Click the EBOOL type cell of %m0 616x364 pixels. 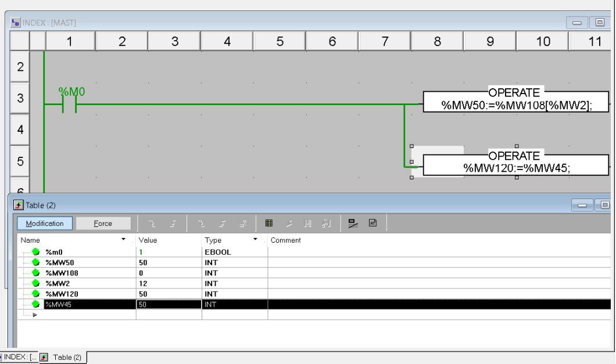(235, 252)
